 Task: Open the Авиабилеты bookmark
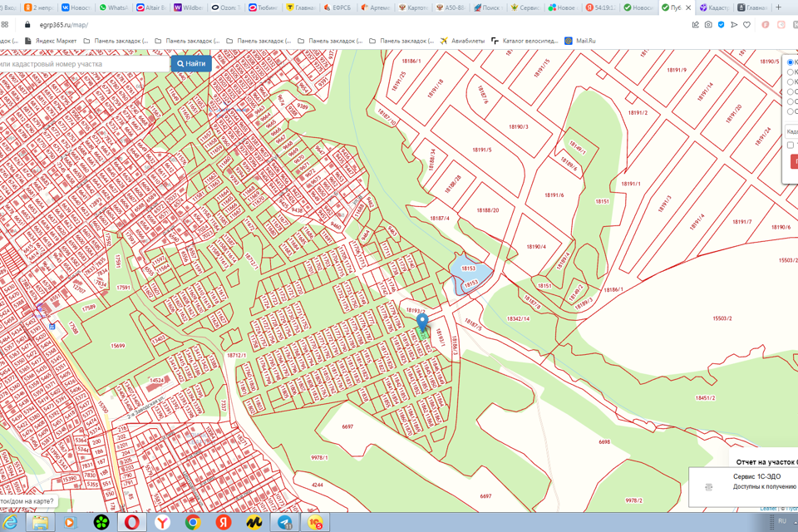point(462,40)
